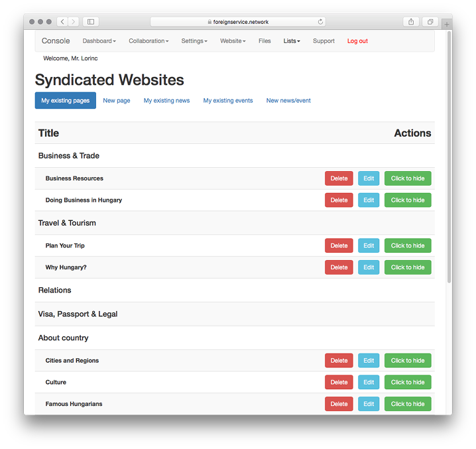Hide the Famous Hungarians page
Screen dimensions: 476x449
pyautogui.click(x=408, y=404)
